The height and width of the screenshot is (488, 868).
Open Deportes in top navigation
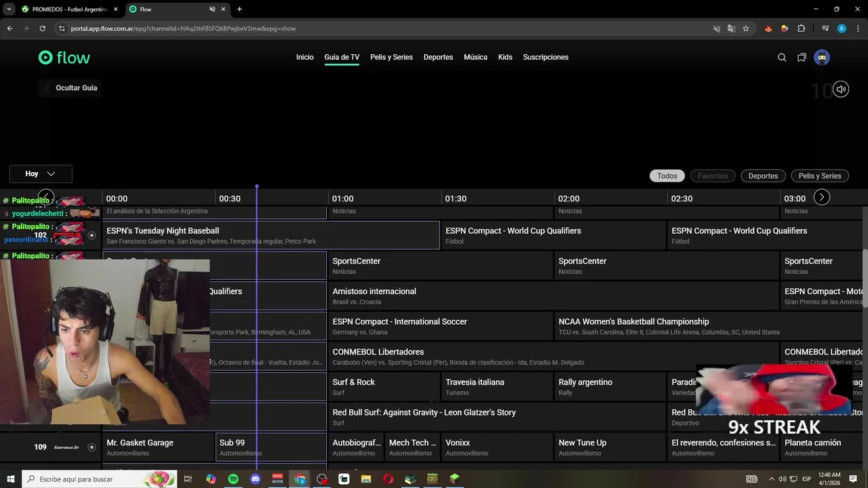point(438,58)
